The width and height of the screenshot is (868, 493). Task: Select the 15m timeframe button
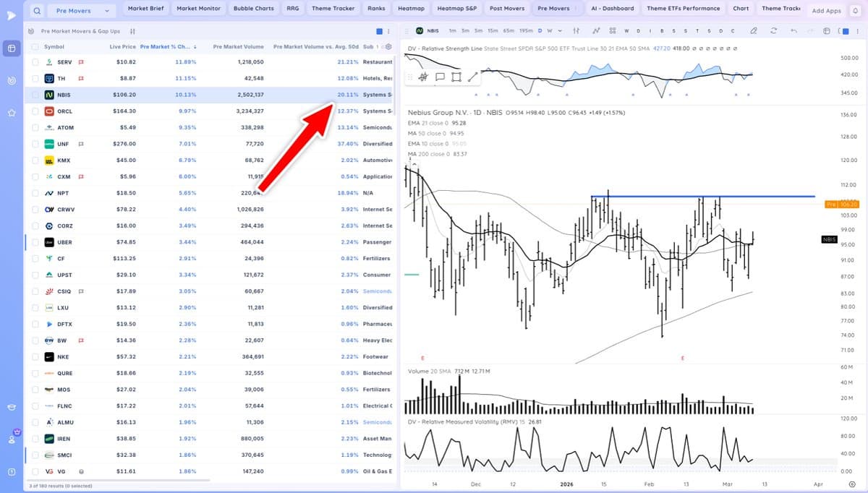point(492,31)
